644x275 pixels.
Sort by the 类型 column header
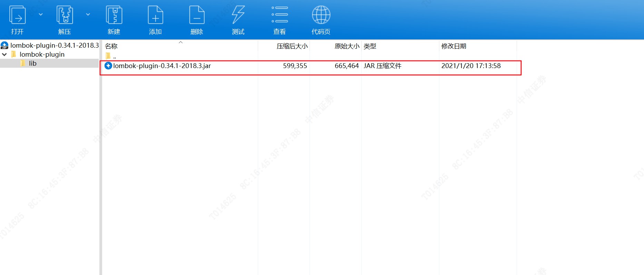point(370,46)
